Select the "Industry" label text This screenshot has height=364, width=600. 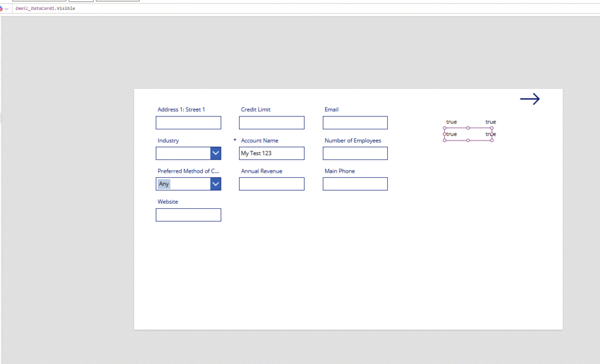(168, 140)
